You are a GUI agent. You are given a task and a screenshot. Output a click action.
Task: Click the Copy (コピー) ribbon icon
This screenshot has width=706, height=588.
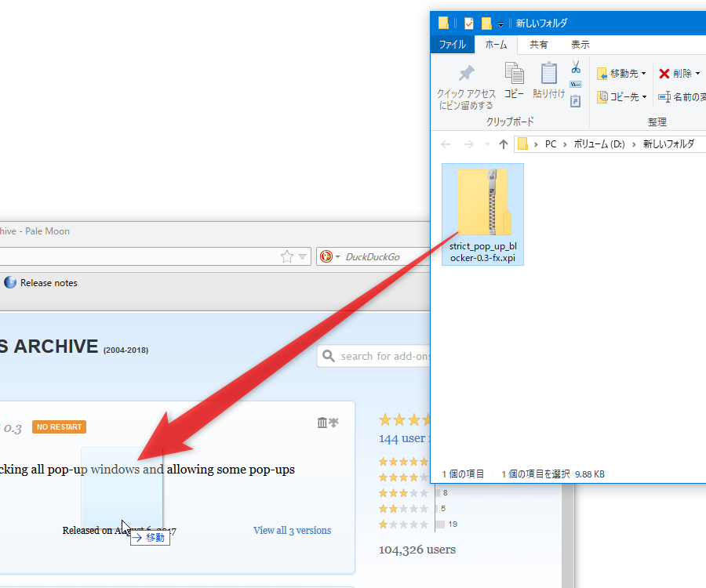(514, 74)
